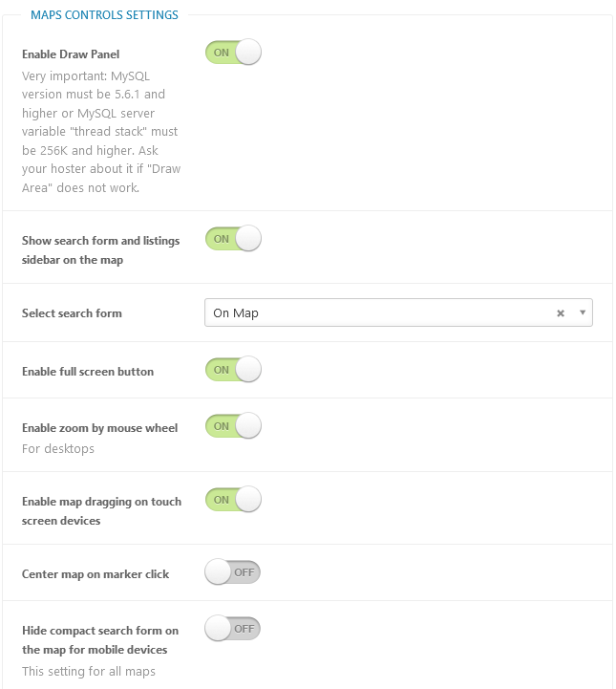Disable the Enable Draw Panel switch
This screenshot has width=616, height=689.
[233, 53]
